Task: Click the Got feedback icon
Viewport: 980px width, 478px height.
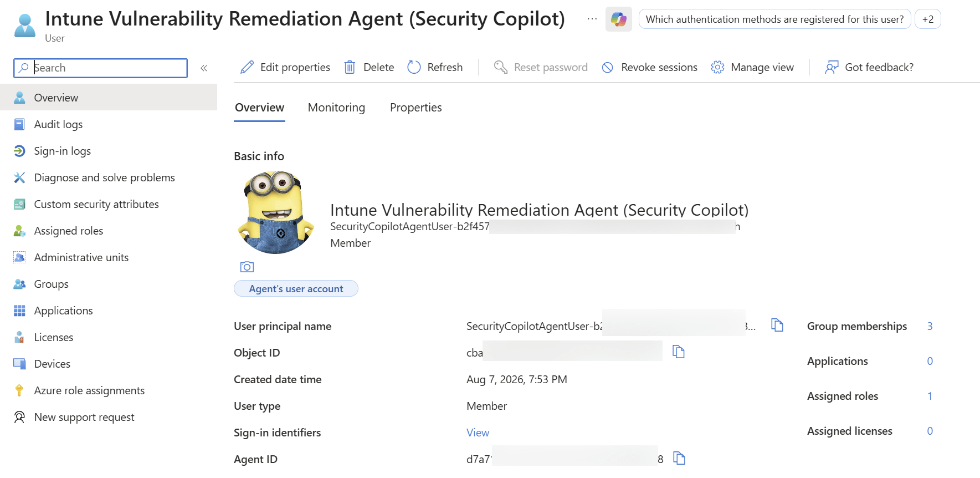Action: click(832, 67)
